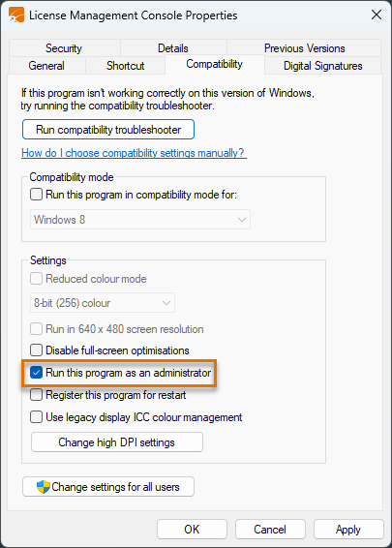Open the Digital Signatures tab
Screen dimensions: 392x548
[x=323, y=66]
